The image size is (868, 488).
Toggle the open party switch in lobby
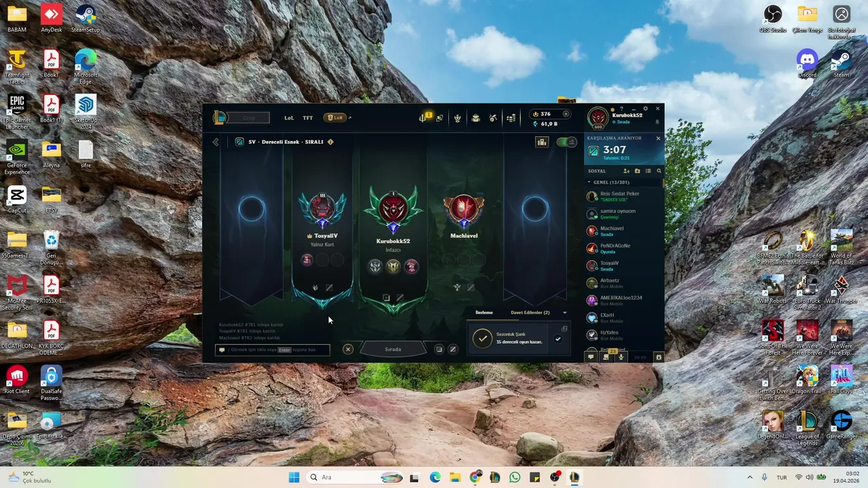click(x=567, y=142)
